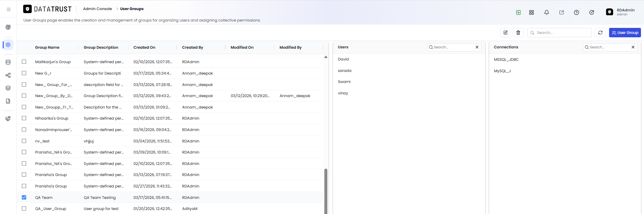Screen dimensions: 644x214
Task: Clear the Connections search with X
Action: point(633,47)
